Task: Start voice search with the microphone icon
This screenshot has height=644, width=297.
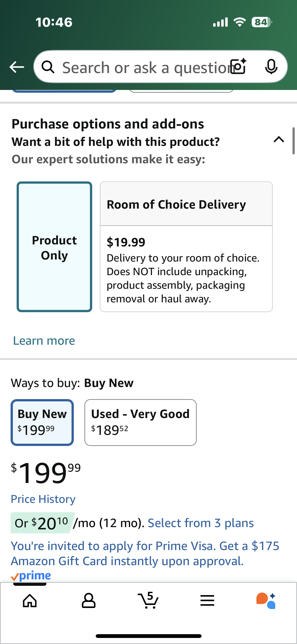Action: point(271,67)
